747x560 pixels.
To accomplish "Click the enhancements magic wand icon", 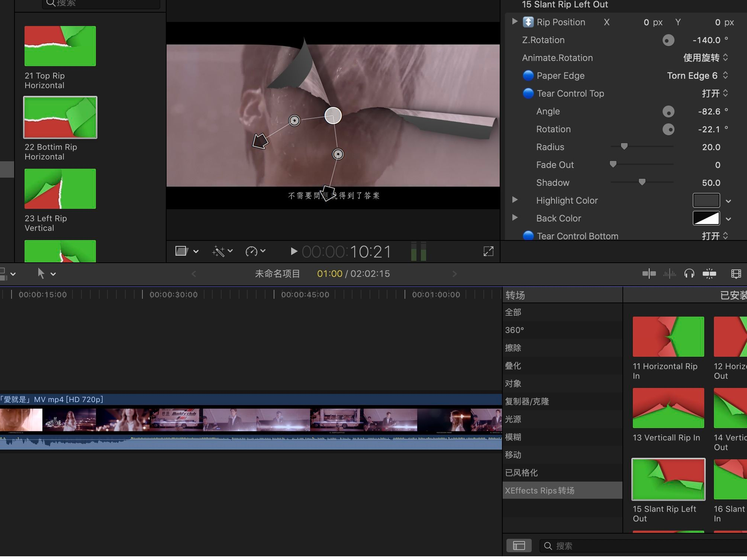I will click(x=220, y=251).
